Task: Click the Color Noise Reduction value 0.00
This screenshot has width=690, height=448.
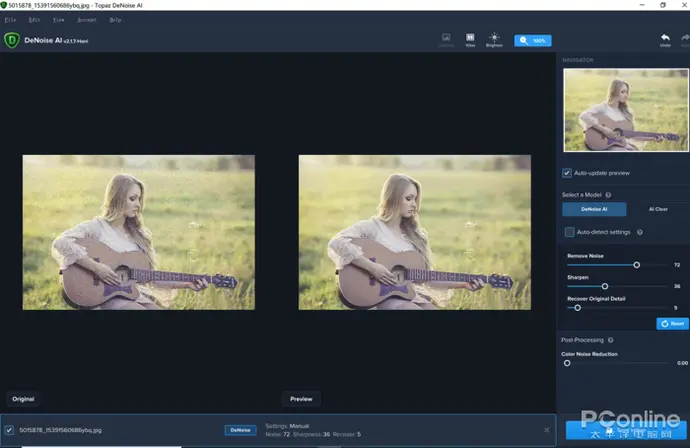Action: pos(682,363)
